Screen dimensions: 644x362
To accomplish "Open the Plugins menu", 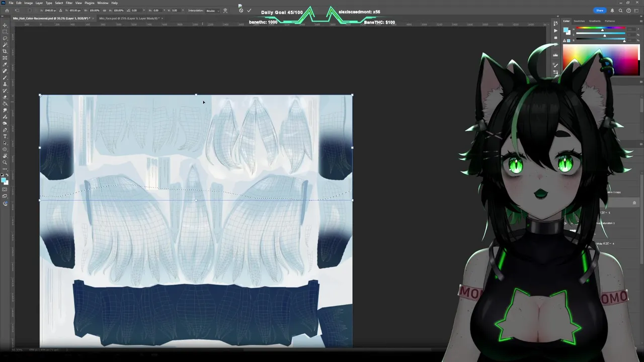I will point(90,3).
